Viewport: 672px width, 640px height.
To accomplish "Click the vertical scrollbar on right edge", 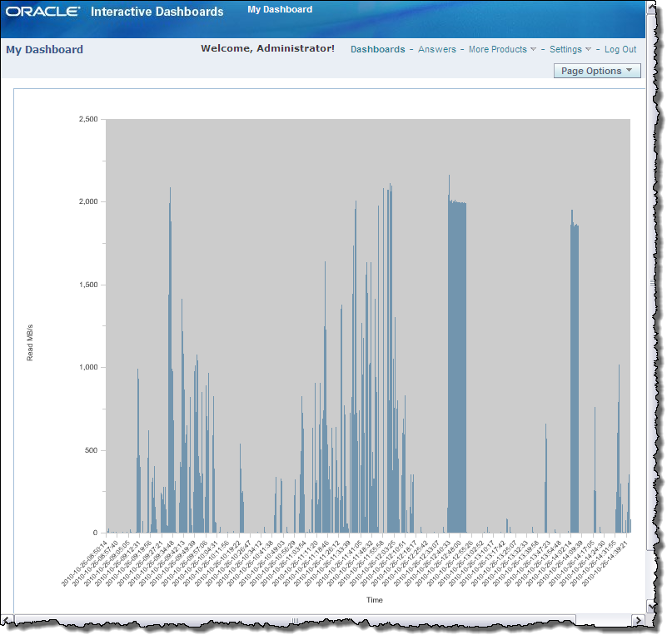I will point(653,283).
